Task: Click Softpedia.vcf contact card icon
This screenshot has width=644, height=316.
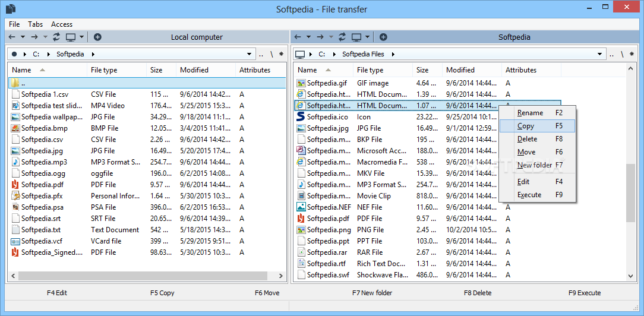Action: point(15,241)
